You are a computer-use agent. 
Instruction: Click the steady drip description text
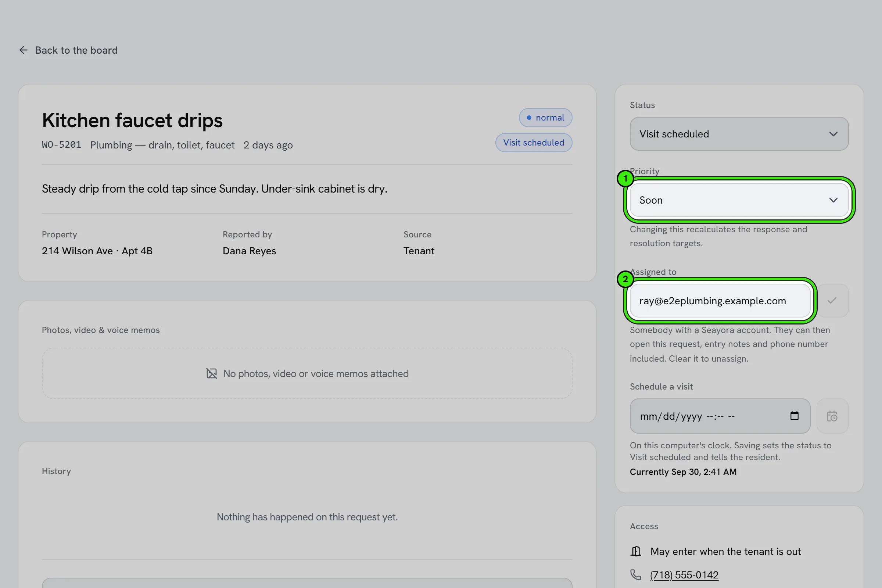point(215,189)
